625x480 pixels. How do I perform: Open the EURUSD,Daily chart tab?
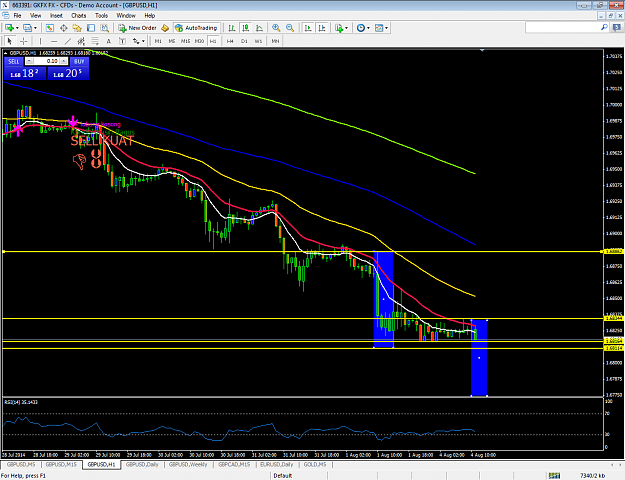click(x=276, y=464)
